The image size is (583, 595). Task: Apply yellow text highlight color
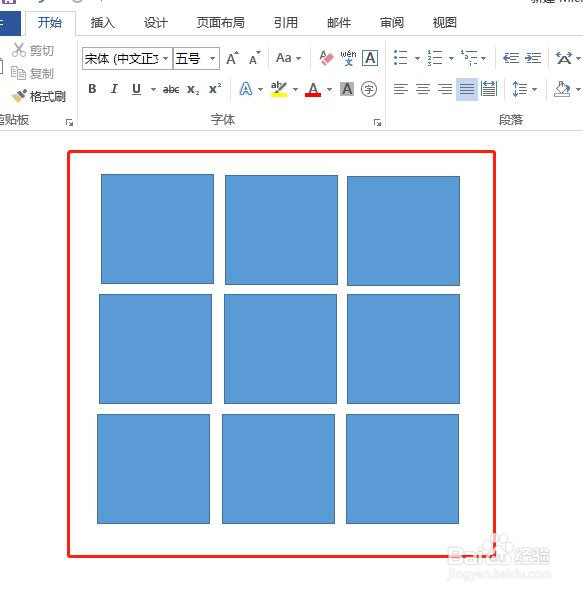279,89
